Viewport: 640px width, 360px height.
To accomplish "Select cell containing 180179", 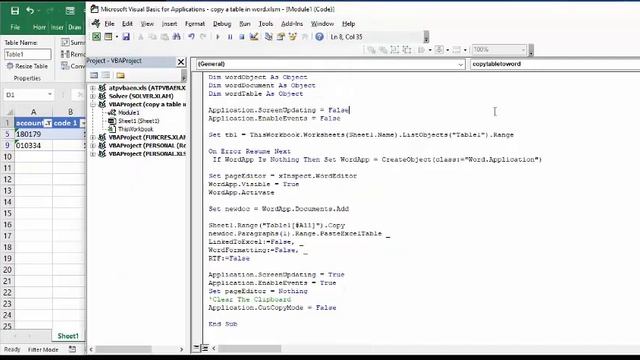I will (33, 134).
